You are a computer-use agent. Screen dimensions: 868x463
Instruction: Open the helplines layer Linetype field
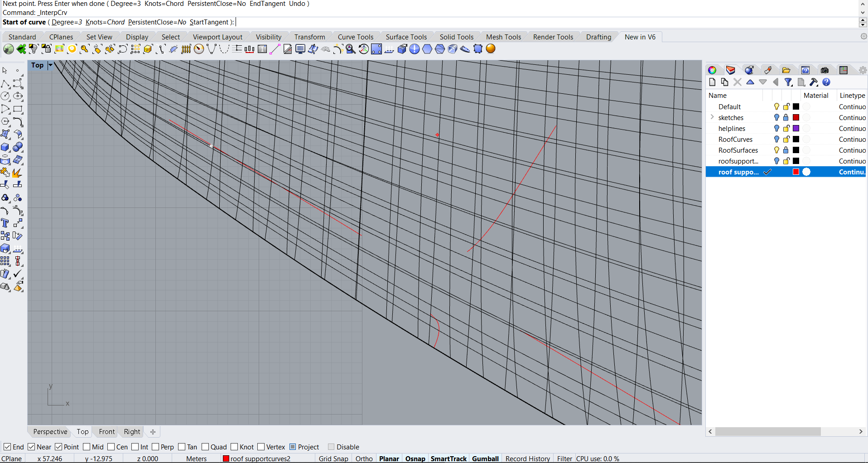(x=852, y=128)
